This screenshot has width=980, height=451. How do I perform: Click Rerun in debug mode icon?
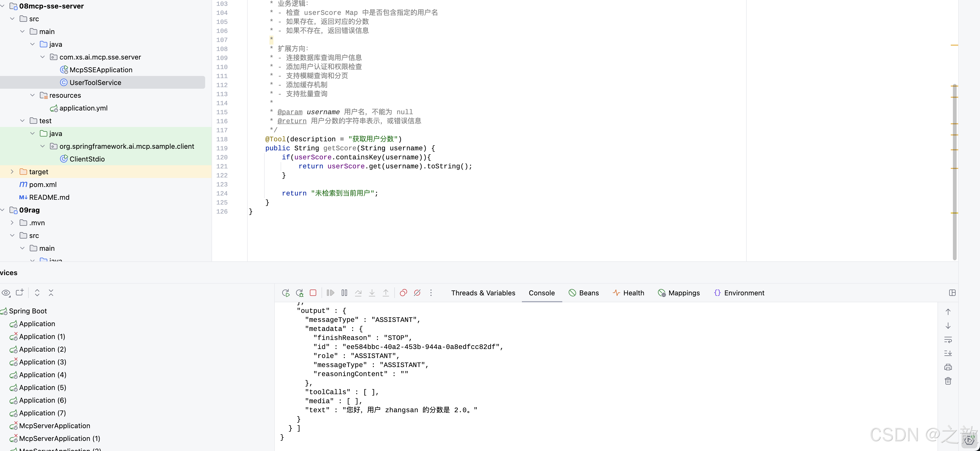coord(299,293)
